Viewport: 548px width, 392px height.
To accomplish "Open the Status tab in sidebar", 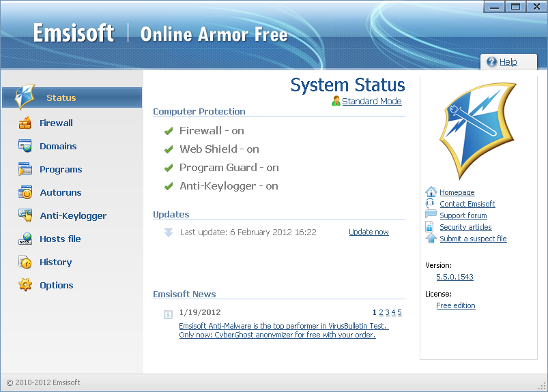I will tap(72, 97).
